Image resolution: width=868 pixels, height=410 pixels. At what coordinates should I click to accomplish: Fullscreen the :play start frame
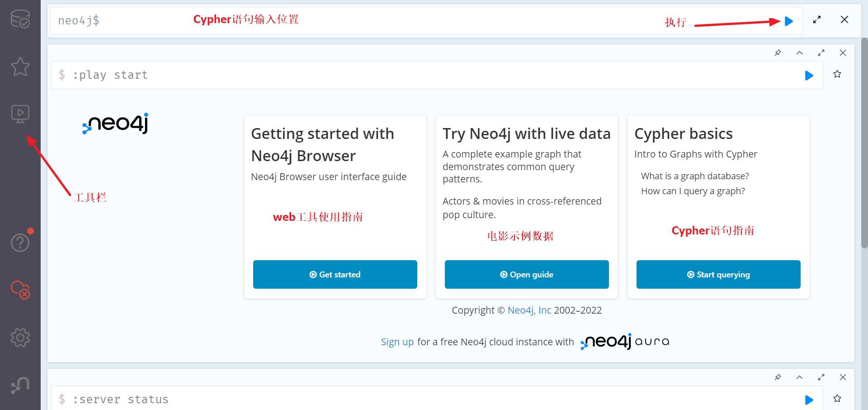(x=821, y=53)
